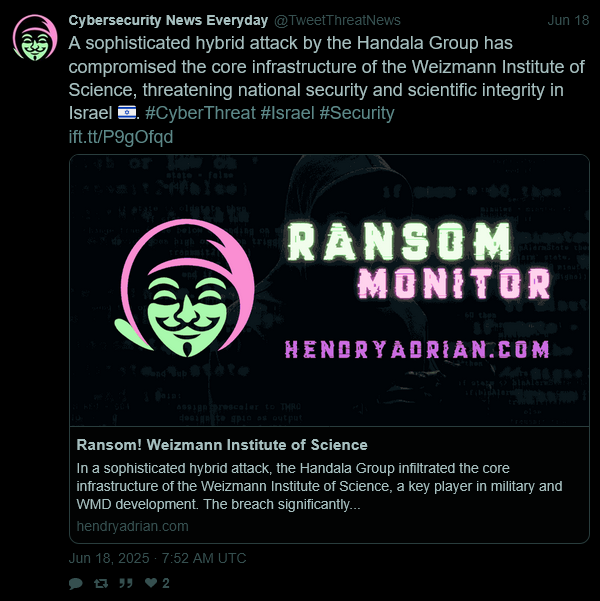Click the like count number 2
Image resolution: width=600 pixels, height=601 pixels.
[166, 583]
